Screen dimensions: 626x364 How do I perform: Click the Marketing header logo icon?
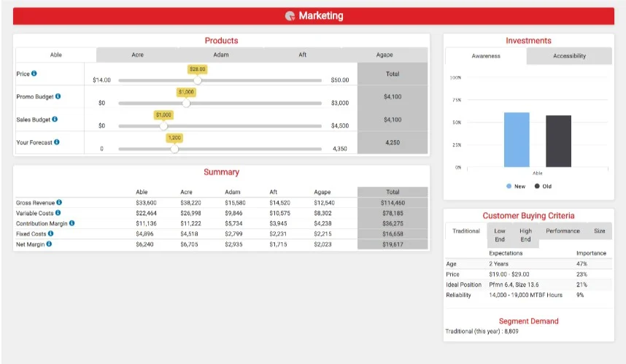pos(290,16)
